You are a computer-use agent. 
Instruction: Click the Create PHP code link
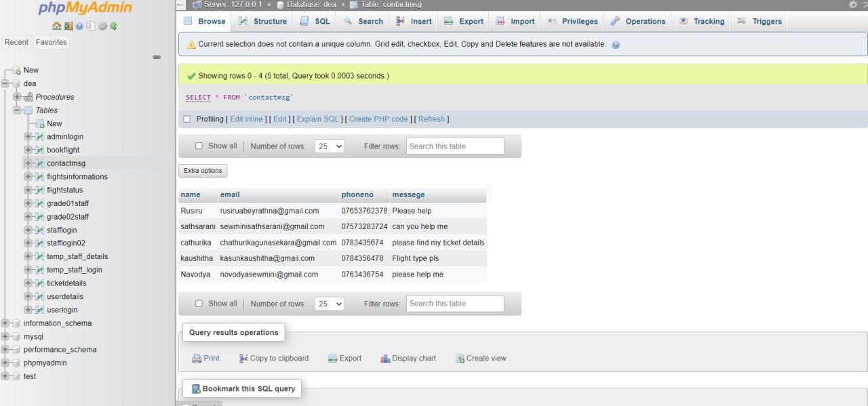point(378,119)
